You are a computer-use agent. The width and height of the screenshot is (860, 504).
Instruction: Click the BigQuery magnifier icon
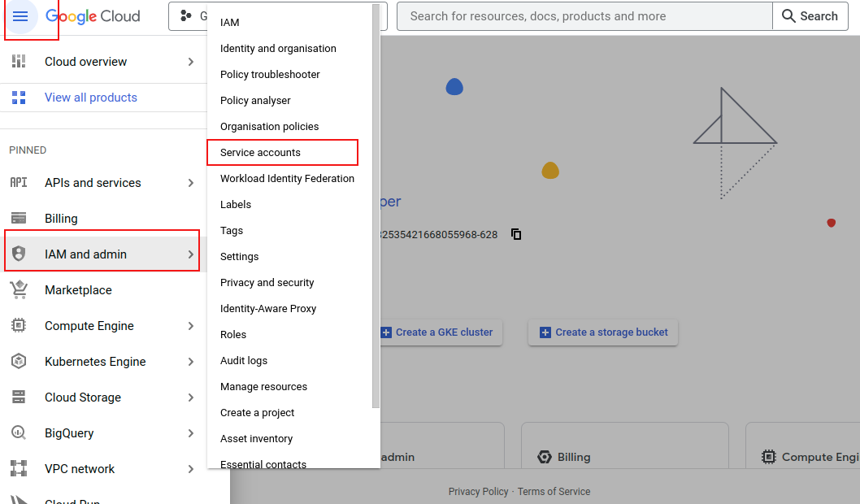point(19,432)
